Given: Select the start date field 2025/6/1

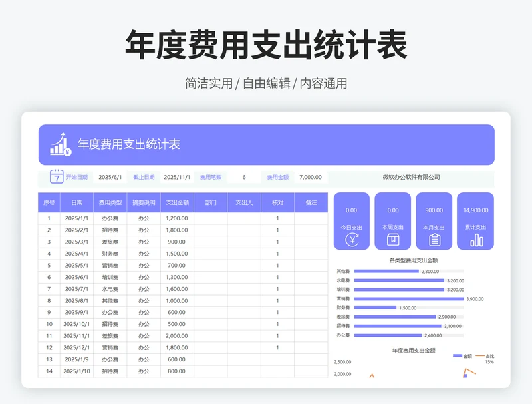Looking at the screenshot, I should [x=110, y=177].
